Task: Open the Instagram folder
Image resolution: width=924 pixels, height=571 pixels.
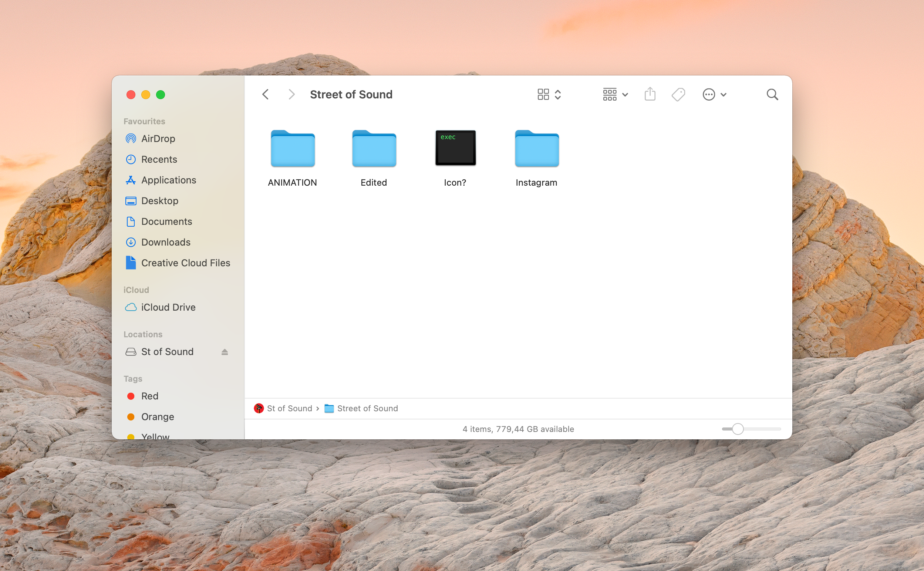Action: tap(537, 148)
